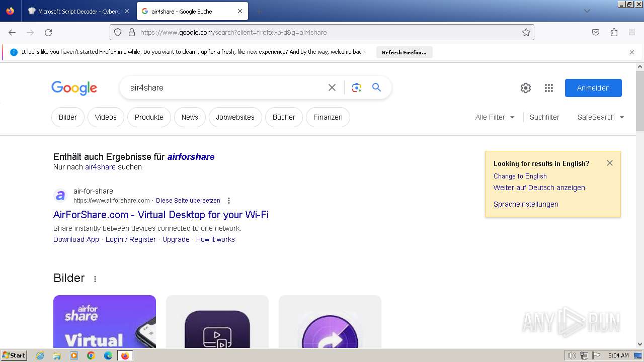Open Google settings gear
This screenshot has width=644, height=362.
[x=526, y=88]
